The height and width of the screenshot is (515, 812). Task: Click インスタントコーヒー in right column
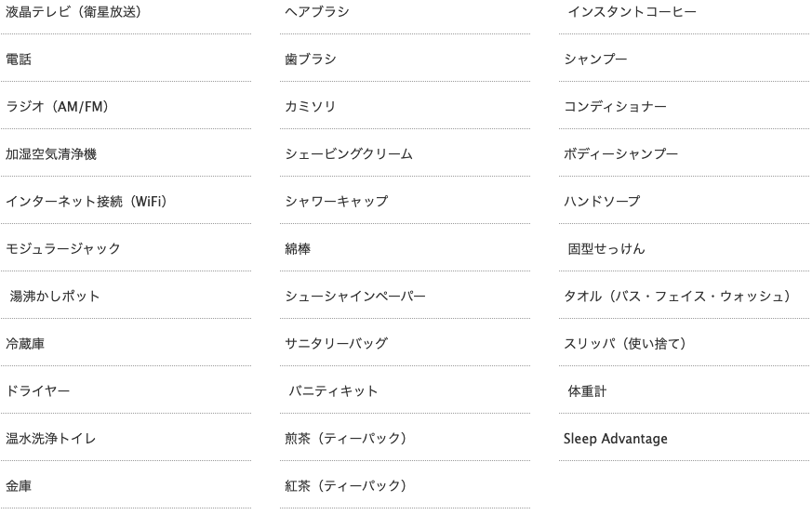tap(632, 12)
